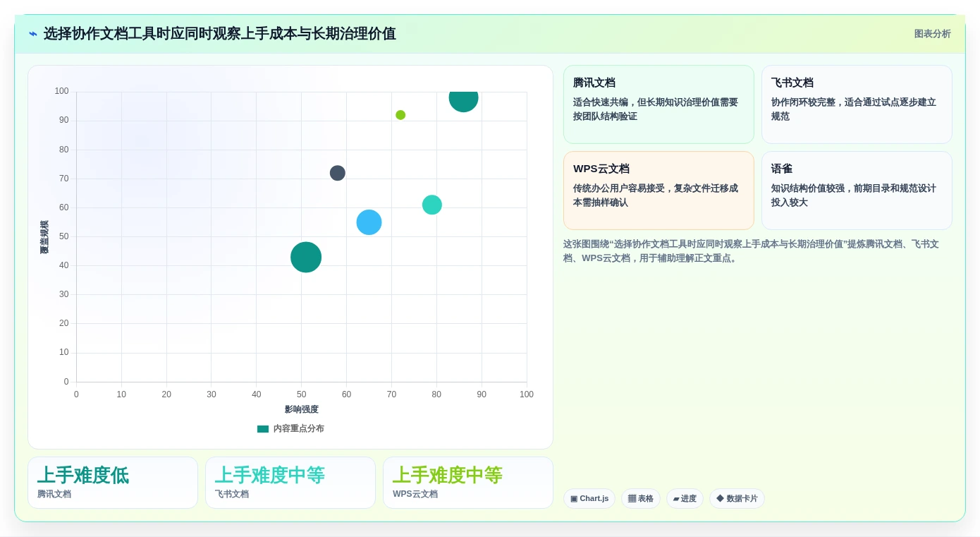
Task: Select the dark slate bubble near 72
Action: (x=338, y=173)
